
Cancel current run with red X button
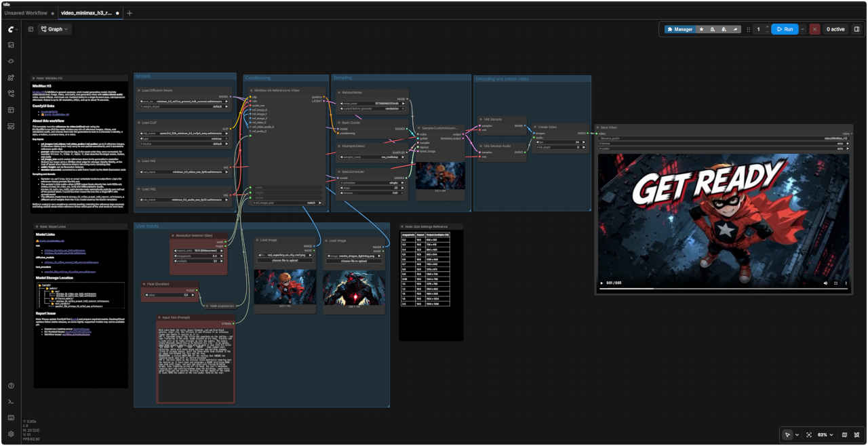(x=814, y=29)
